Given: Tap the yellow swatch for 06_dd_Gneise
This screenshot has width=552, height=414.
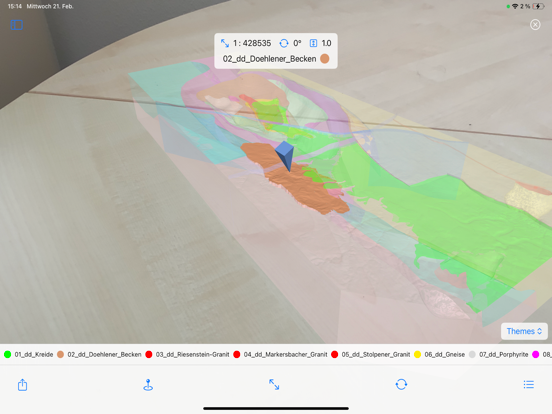Looking at the screenshot, I should click(x=418, y=355).
